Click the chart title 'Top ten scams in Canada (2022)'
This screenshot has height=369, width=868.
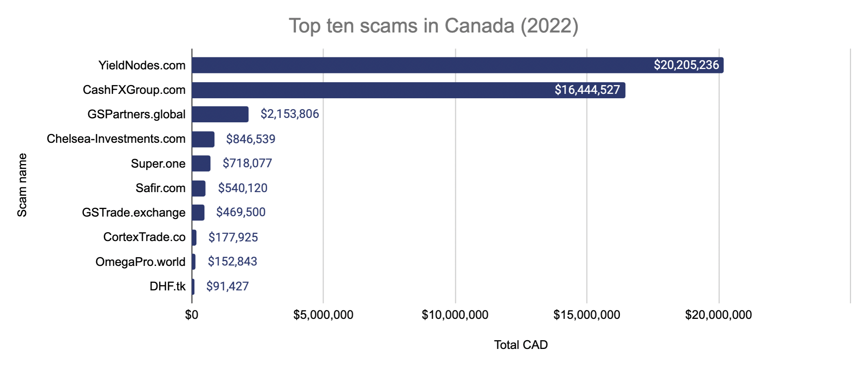(434, 26)
